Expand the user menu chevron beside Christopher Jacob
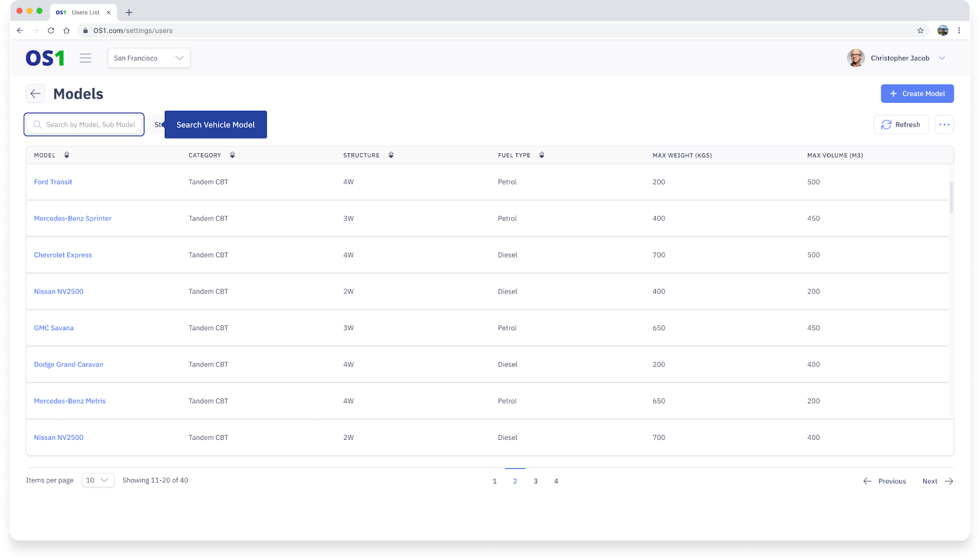Image resolution: width=980 pixels, height=560 pixels. click(942, 58)
